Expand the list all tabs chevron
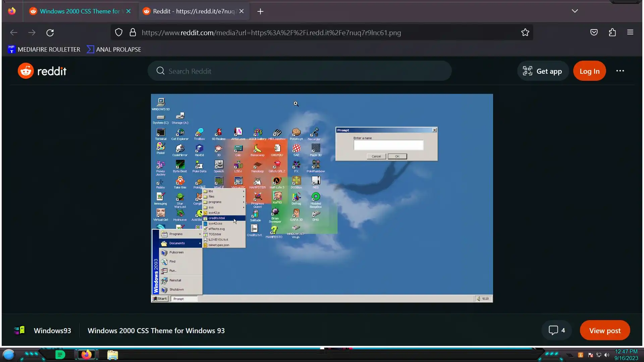This screenshot has height=362, width=644. coord(575,11)
